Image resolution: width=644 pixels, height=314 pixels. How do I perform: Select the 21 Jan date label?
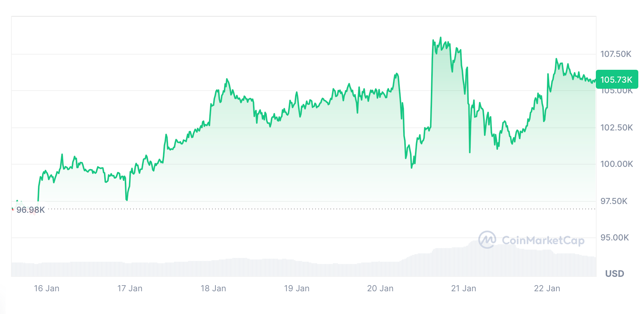pyautogui.click(x=463, y=288)
